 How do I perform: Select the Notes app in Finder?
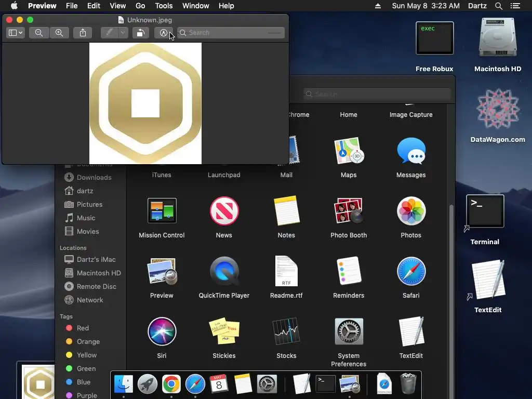(286, 211)
